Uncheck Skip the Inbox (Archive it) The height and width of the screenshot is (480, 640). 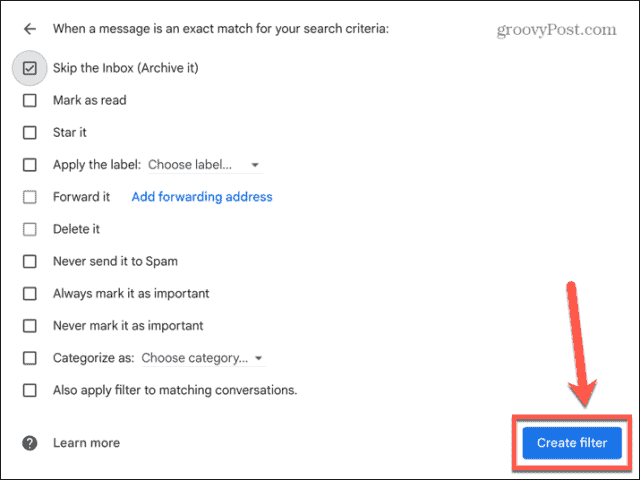click(x=30, y=68)
